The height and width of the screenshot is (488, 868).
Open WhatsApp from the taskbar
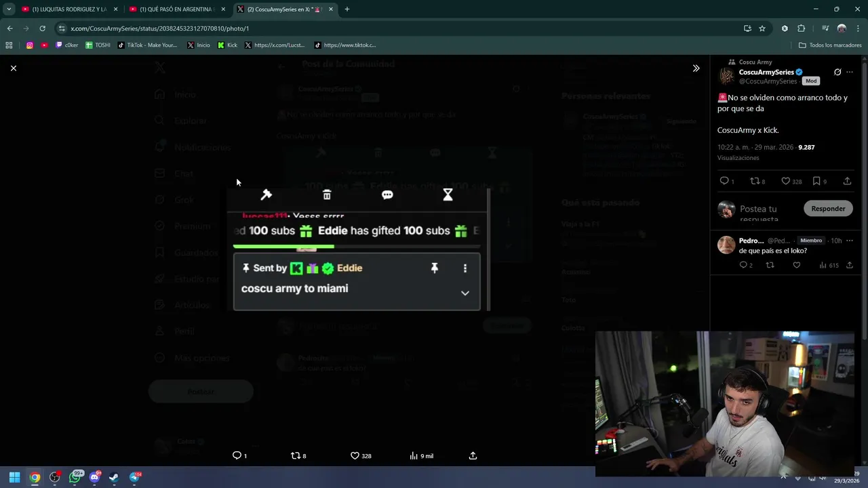(x=75, y=477)
